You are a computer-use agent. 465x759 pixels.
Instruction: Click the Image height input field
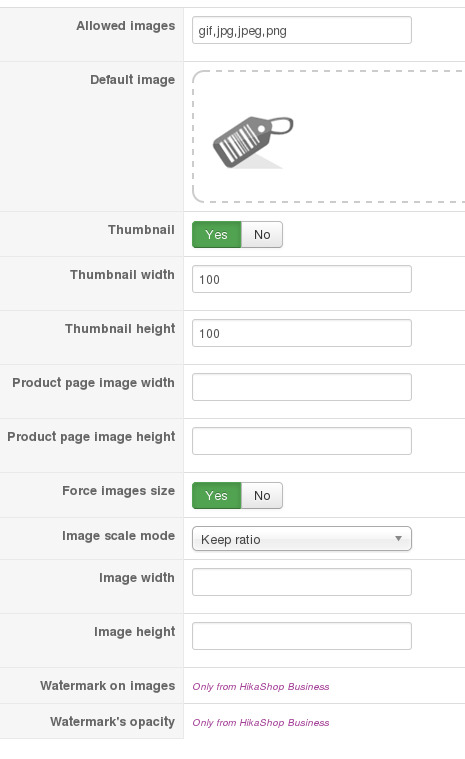(302, 636)
